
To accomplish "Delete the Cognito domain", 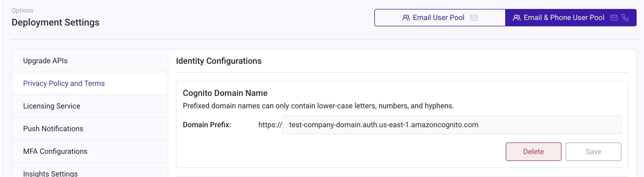I will tap(533, 152).
